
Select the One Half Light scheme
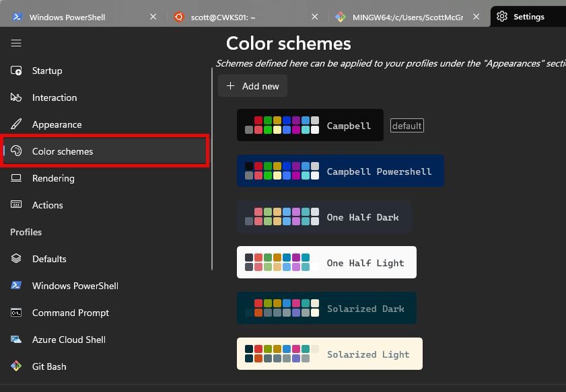tap(326, 262)
